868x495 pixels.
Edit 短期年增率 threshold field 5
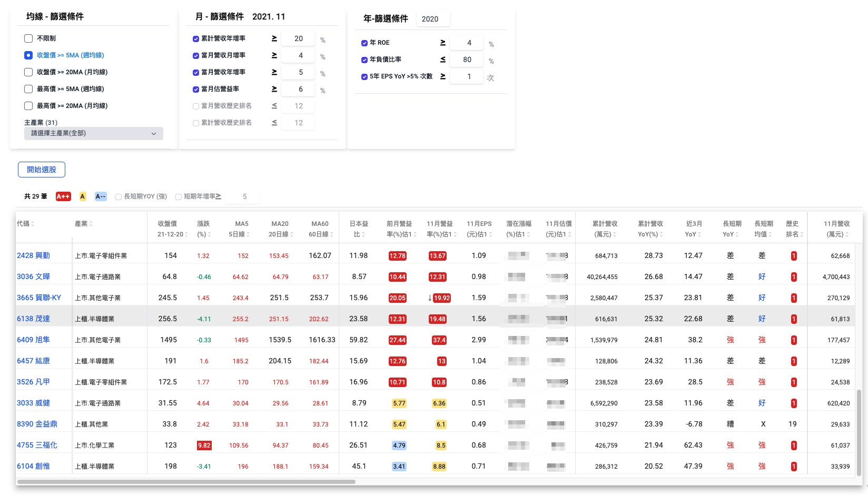click(x=242, y=196)
